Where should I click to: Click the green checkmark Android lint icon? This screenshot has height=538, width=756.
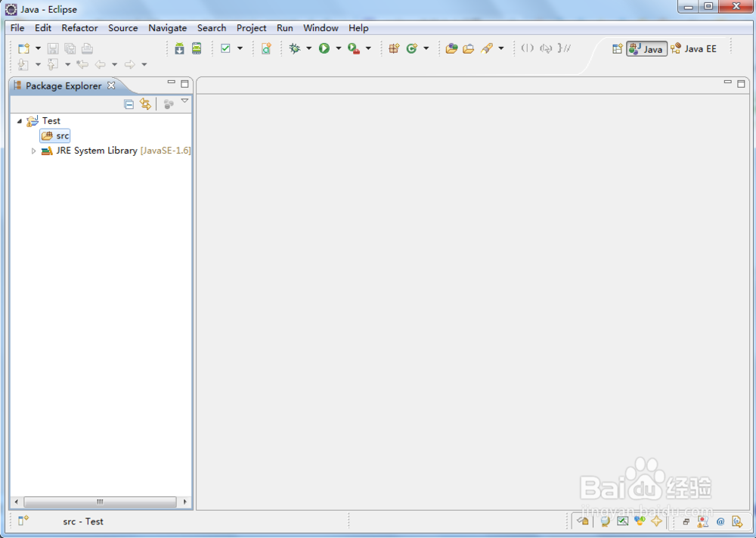pos(225,48)
